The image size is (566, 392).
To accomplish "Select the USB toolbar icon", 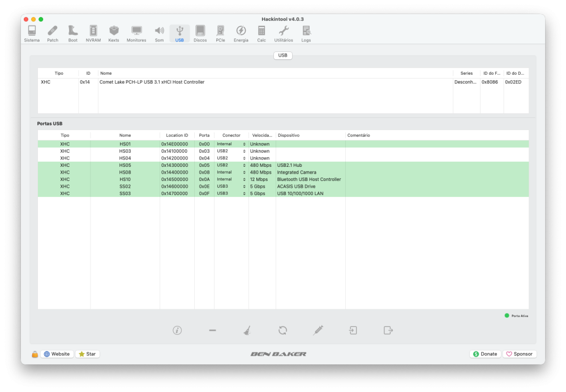I will (x=179, y=34).
